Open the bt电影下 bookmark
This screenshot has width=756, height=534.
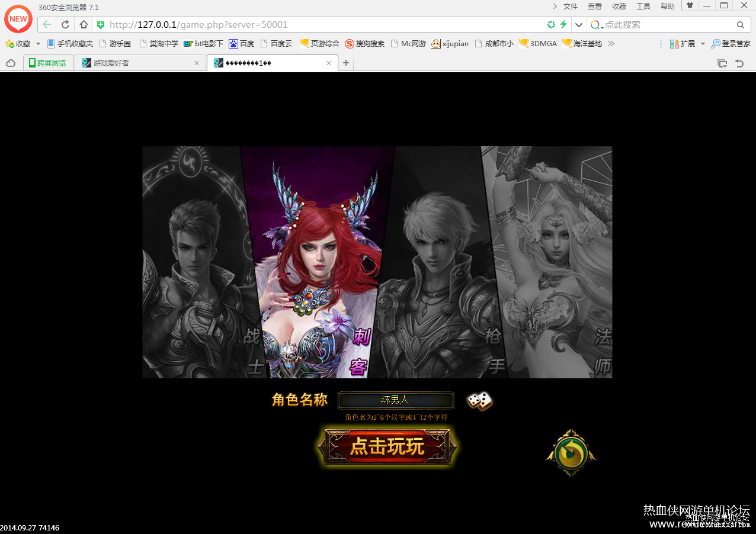(x=203, y=44)
